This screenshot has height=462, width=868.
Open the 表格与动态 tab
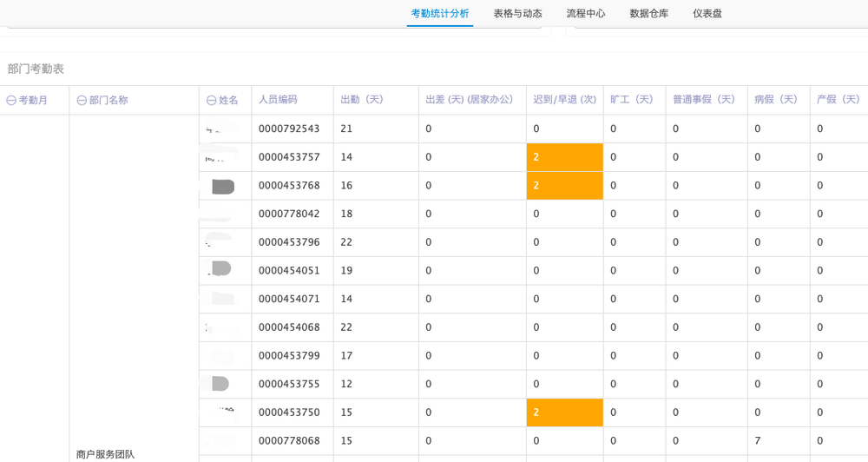[517, 14]
